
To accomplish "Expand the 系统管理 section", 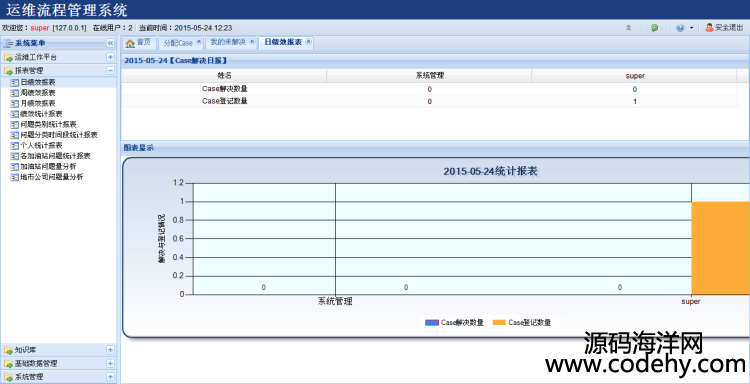I will click(x=110, y=377).
